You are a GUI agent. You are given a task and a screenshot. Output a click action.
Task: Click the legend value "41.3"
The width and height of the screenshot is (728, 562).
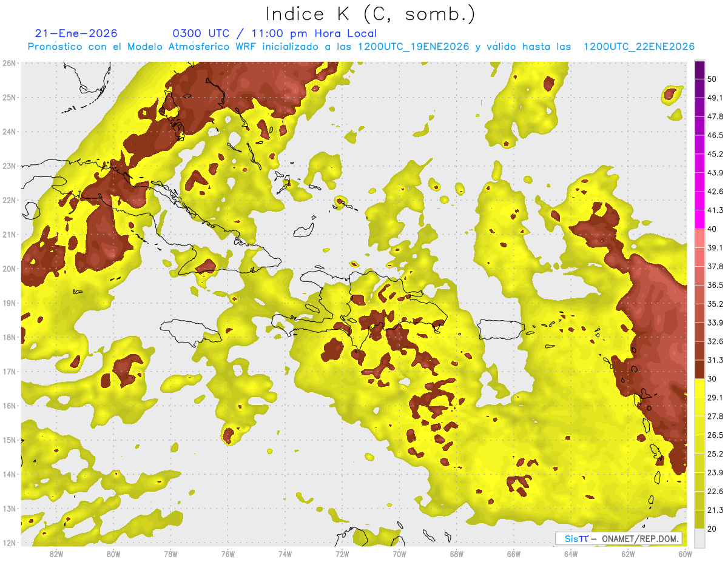point(715,210)
